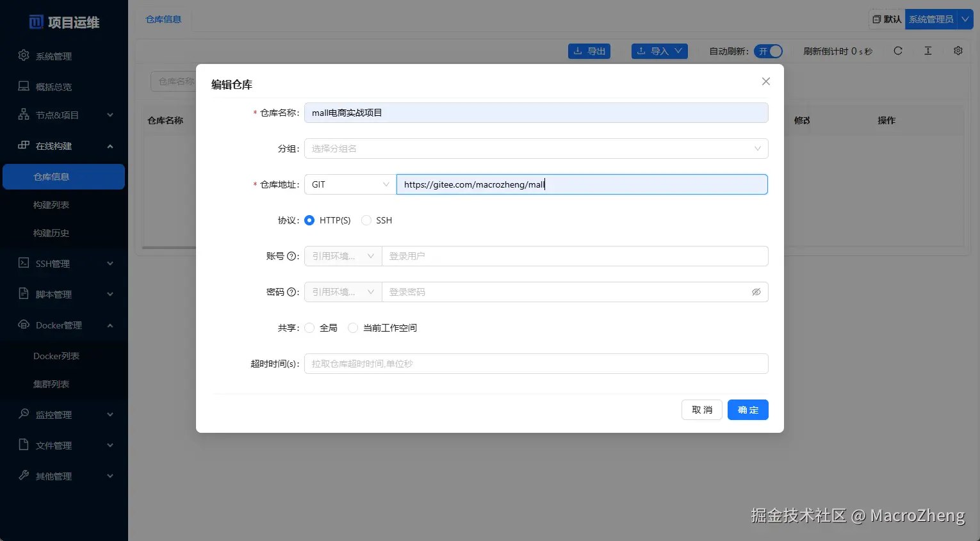Switch to the 仓库信息 tab

[x=163, y=19]
